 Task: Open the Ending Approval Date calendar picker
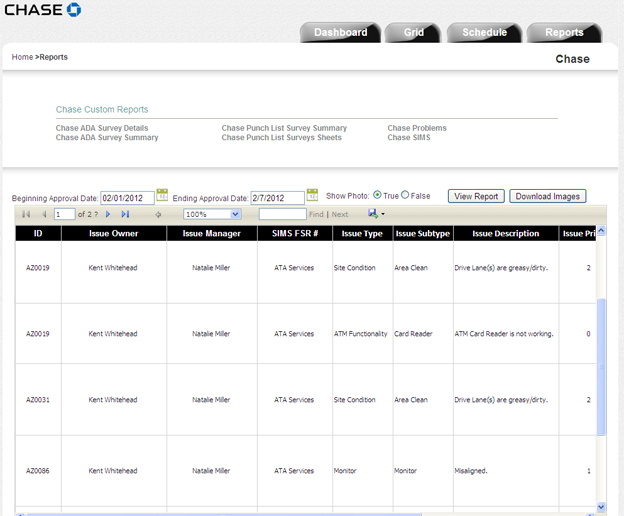312,195
